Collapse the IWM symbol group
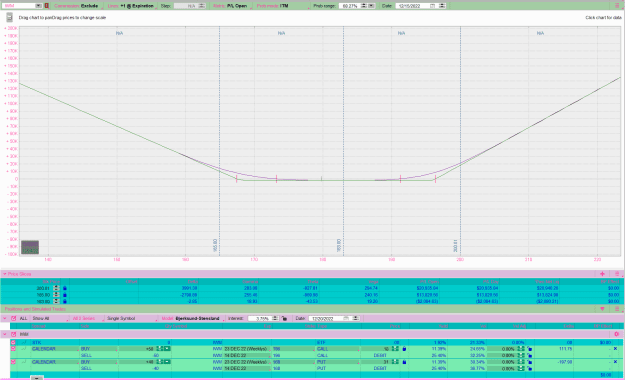Viewport: 625px width, 380px height. [4, 334]
